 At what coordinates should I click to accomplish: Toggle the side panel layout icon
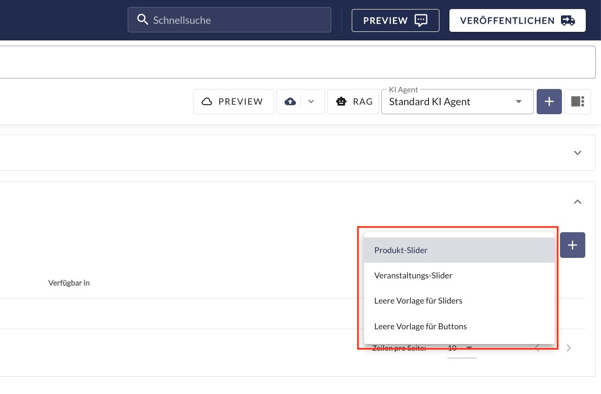(577, 102)
